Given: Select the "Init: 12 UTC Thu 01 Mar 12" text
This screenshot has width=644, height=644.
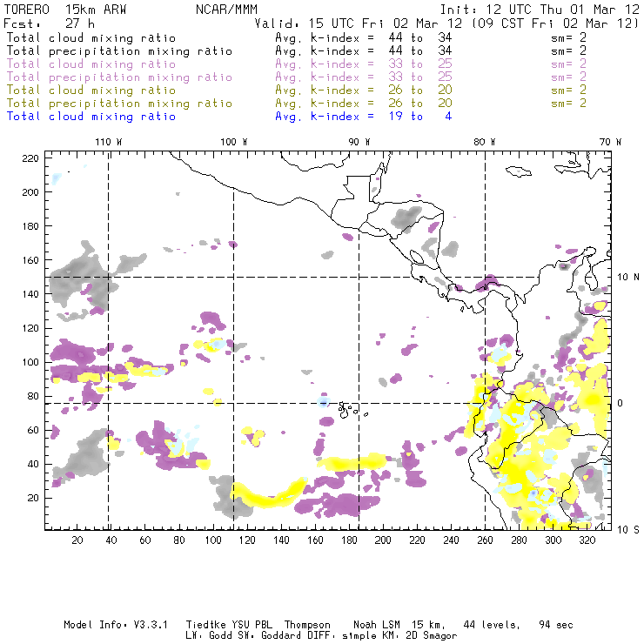Looking at the screenshot, I should [x=540, y=10].
